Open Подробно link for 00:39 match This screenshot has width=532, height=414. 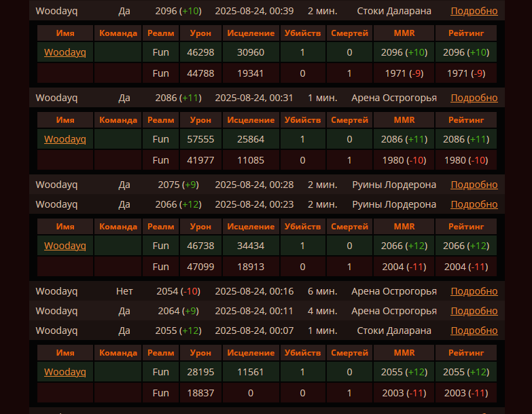(x=474, y=11)
